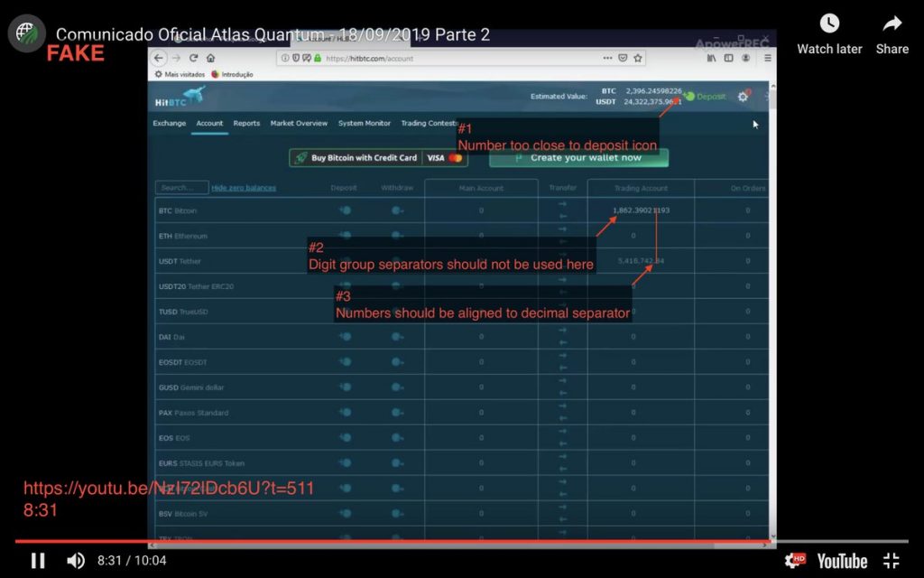Click the green Deposit button in header

tap(705, 96)
